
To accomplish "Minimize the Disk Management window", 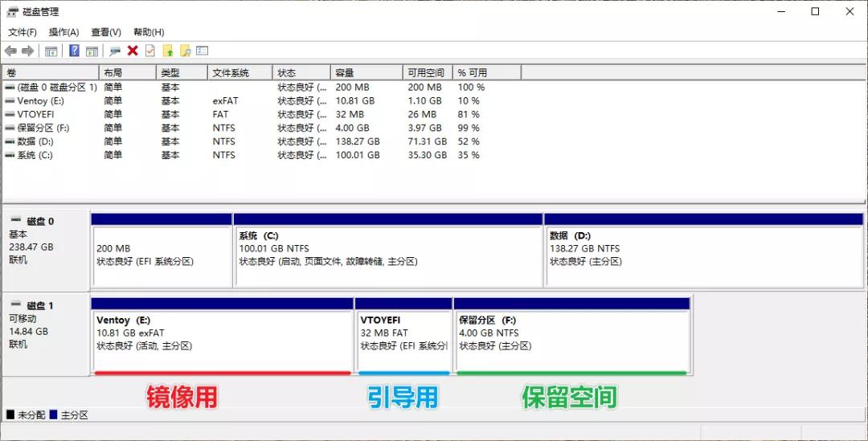I will point(781,11).
